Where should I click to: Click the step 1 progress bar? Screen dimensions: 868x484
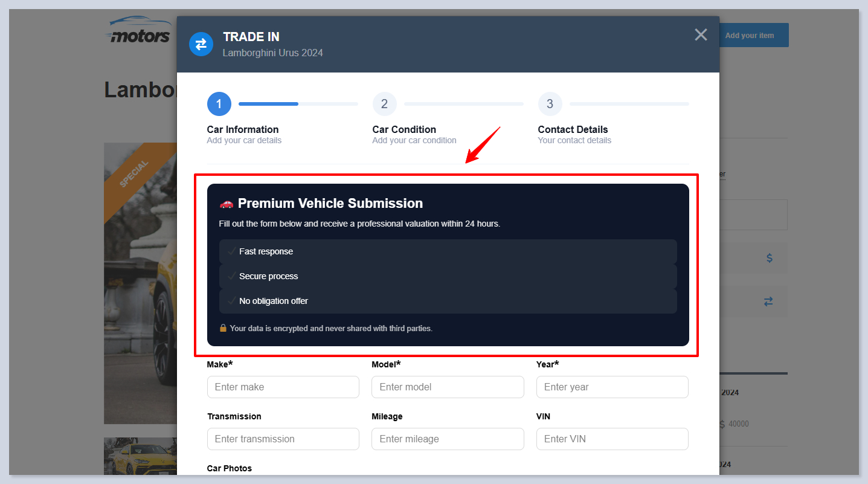(298, 104)
